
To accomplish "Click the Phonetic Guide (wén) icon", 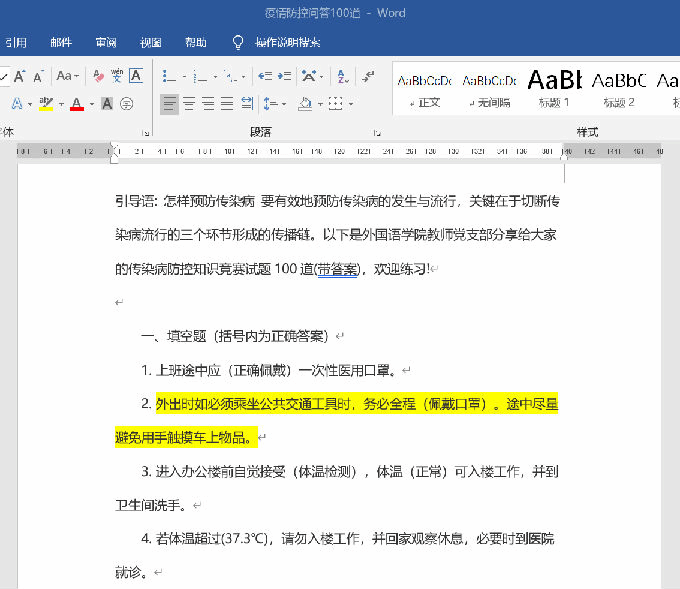I will (x=117, y=76).
